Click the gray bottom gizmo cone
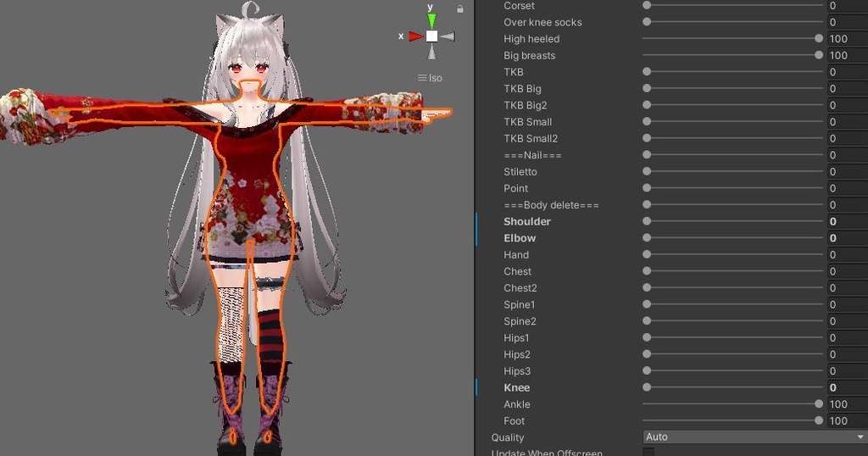The width and height of the screenshot is (868, 456). click(431, 52)
